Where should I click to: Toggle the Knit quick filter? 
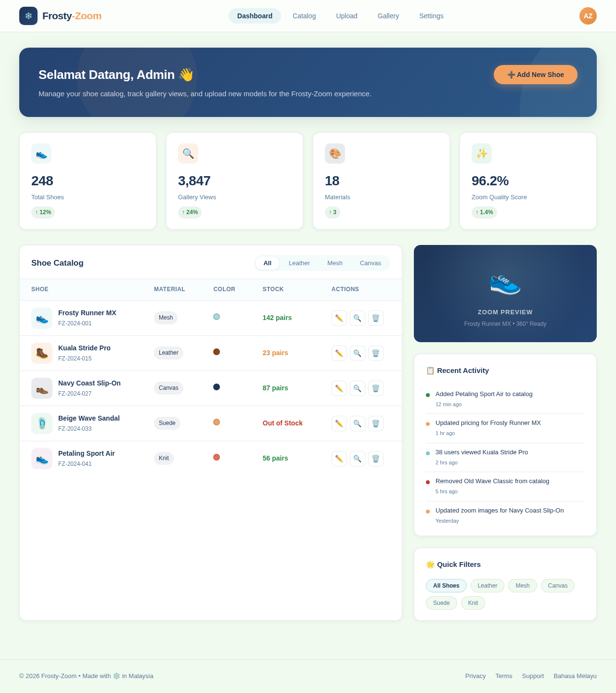coord(473,603)
